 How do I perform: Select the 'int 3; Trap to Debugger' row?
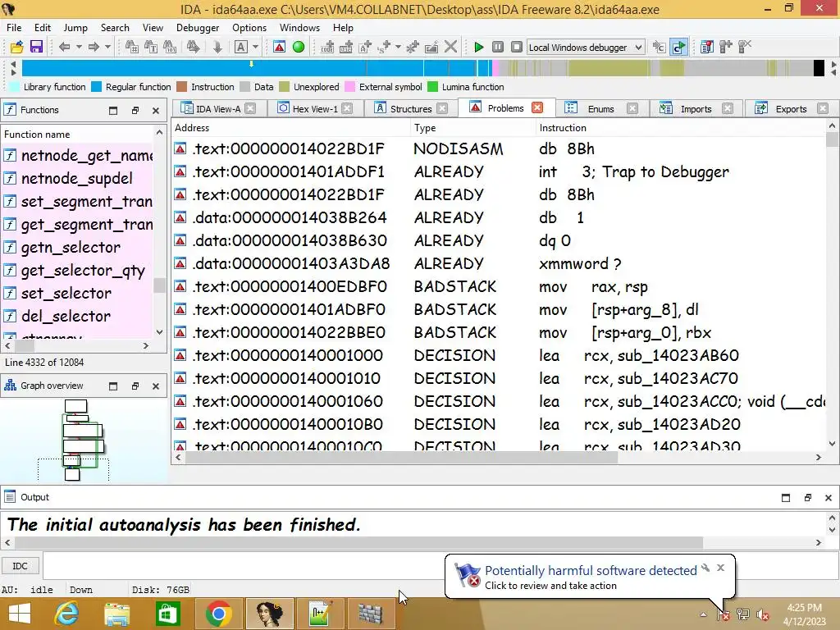click(499, 172)
